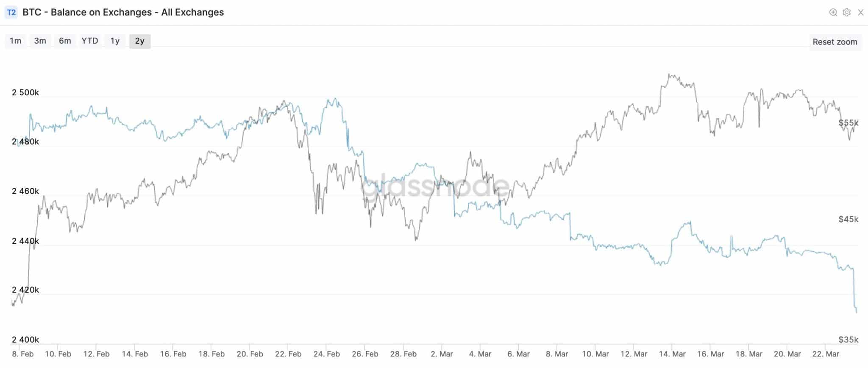Select the YTD range option

coord(90,41)
